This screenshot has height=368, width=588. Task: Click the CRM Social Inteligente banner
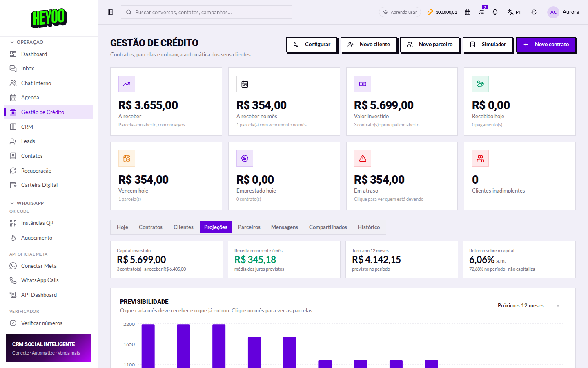coord(49,348)
